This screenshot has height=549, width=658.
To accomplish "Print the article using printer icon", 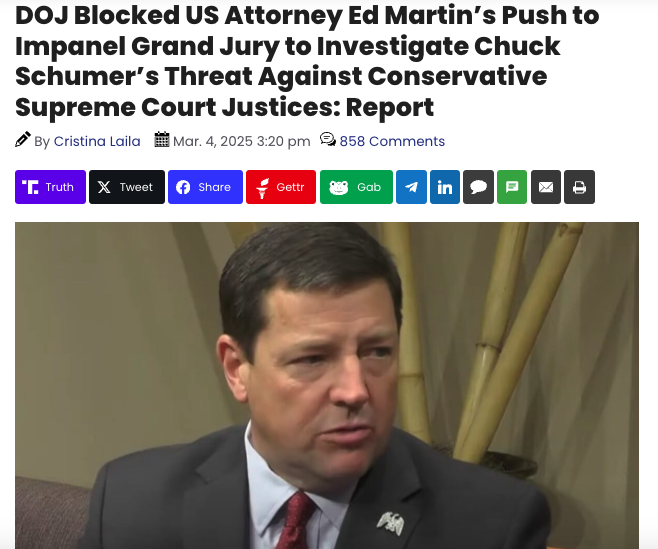I will (580, 187).
